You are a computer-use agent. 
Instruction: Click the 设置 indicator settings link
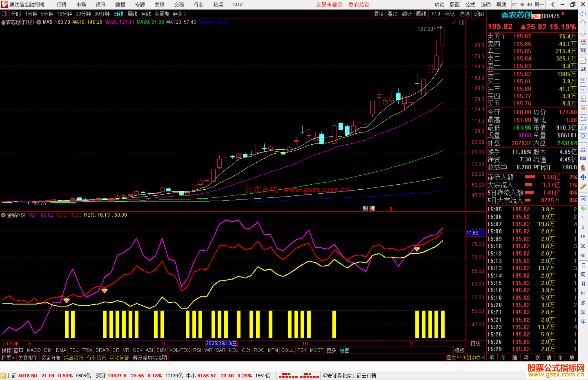click(344, 350)
